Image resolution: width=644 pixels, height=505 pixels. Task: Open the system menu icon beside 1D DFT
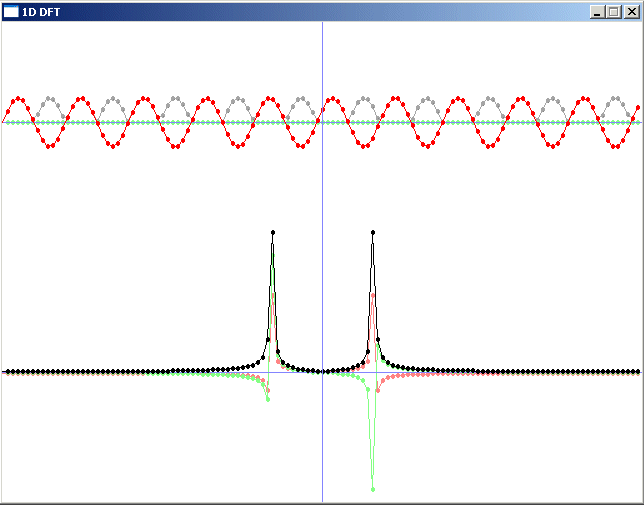[x=11, y=11]
